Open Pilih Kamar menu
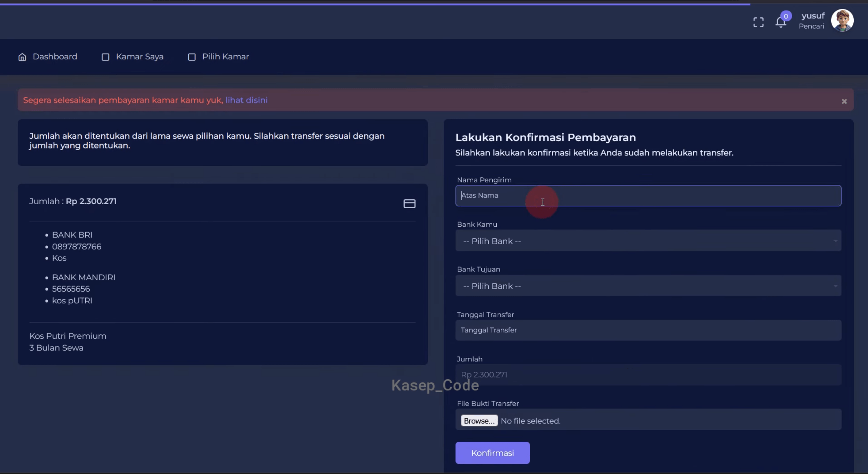The width and height of the screenshot is (868, 474). pos(225,57)
